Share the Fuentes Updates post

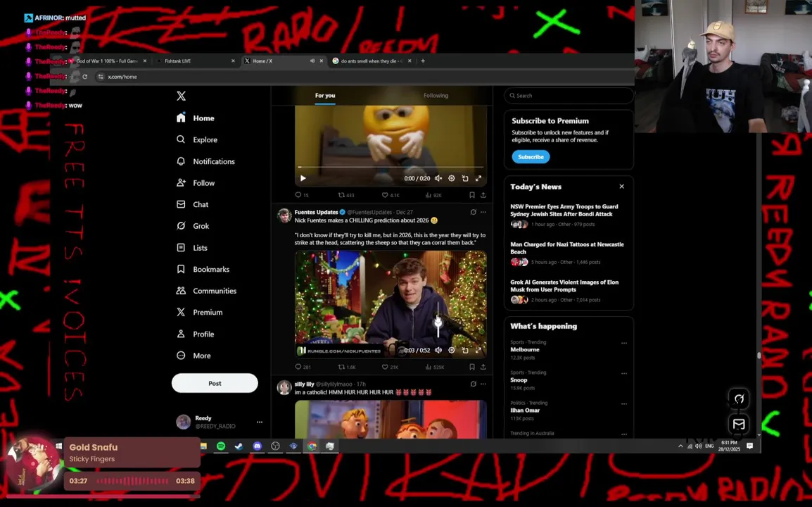(483, 366)
